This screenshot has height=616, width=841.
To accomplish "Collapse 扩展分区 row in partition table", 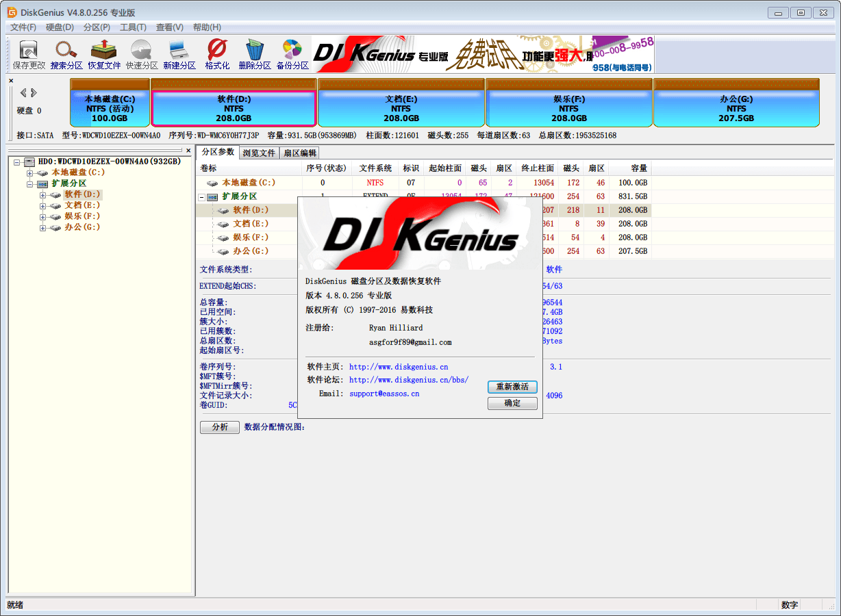I will (x=202, y=197).
